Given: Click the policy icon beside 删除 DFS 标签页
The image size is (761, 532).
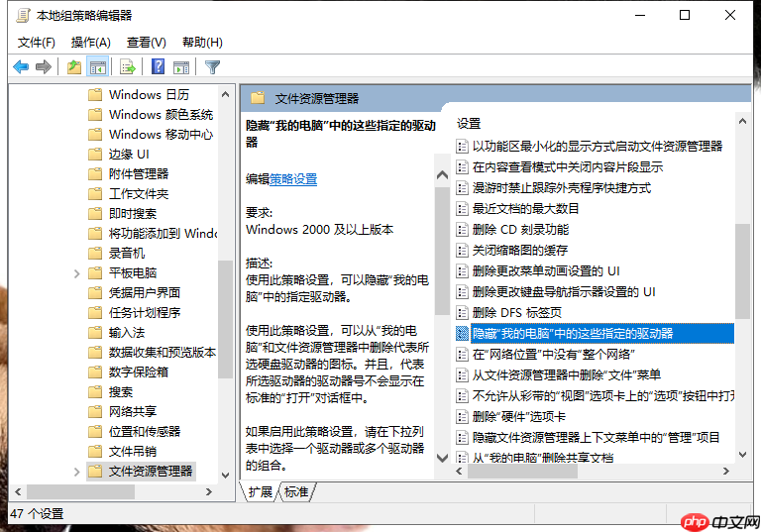Looking at the screenshot, I should click(x=462, y=313).
